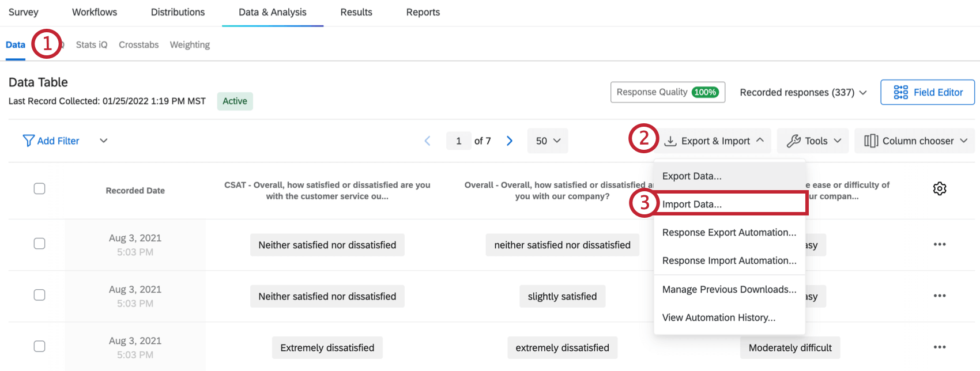980x371 pixels.
Task: Choose Import Data from the menu
Action: (x=692, y=204)
